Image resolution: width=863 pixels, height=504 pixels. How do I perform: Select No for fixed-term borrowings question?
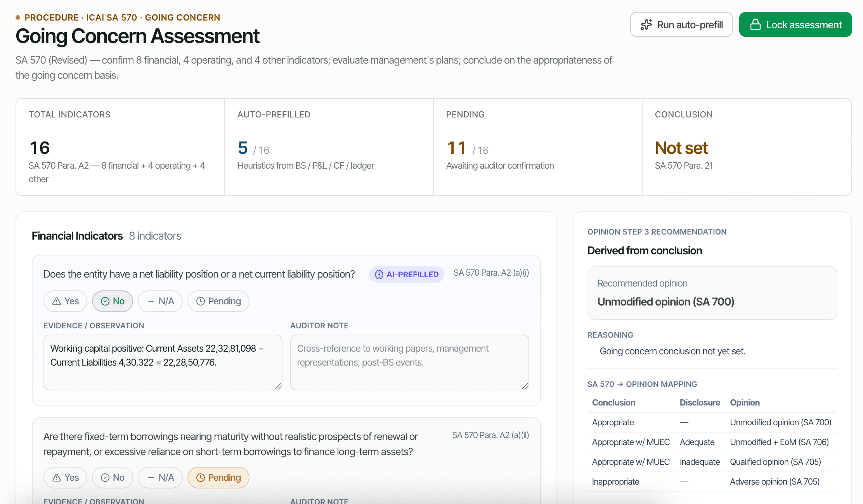tap(113, 478)
